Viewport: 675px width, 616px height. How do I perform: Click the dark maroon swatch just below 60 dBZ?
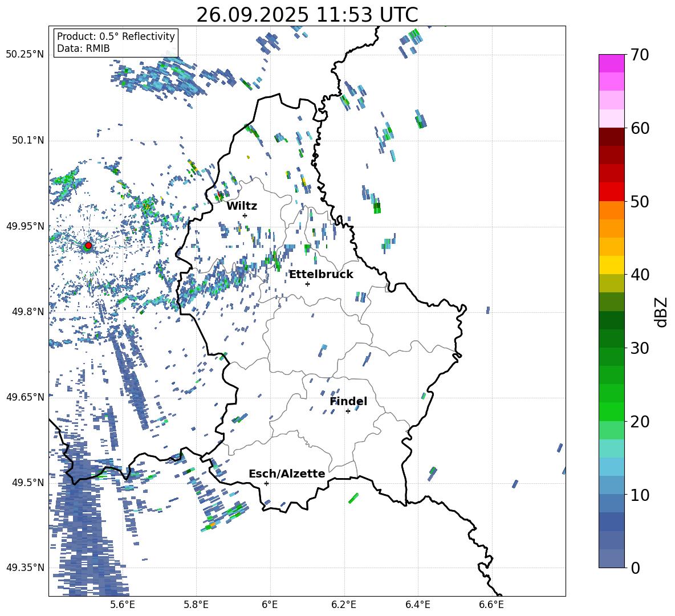tap(612, 137)
